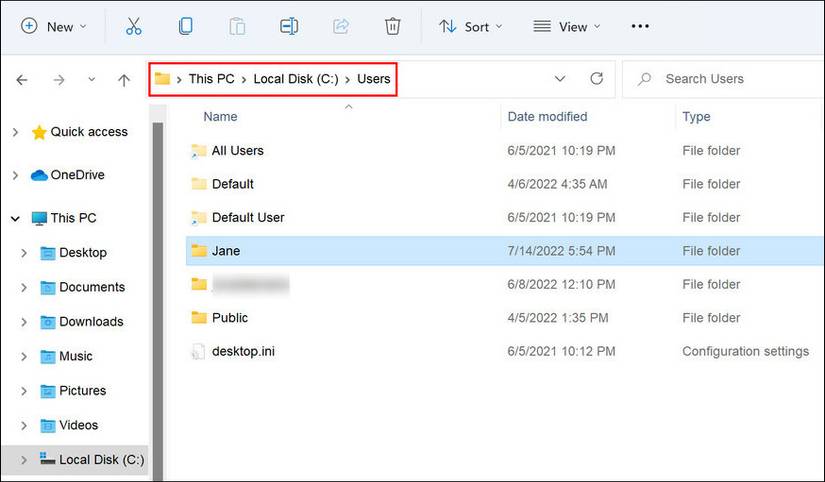
Task: Open the New item dropdown
Action: [x=54, y=26]
